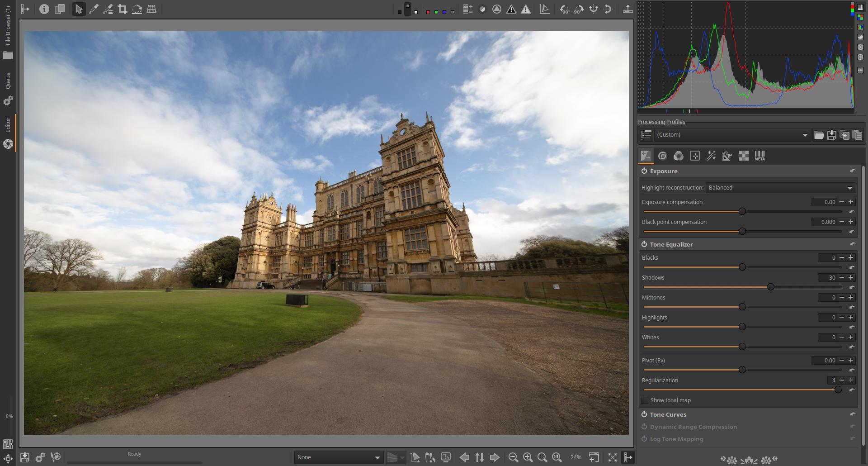Toggle the before/after view icon
The height and width of the screenshot is (466, 868).
(x=59, y=9)
